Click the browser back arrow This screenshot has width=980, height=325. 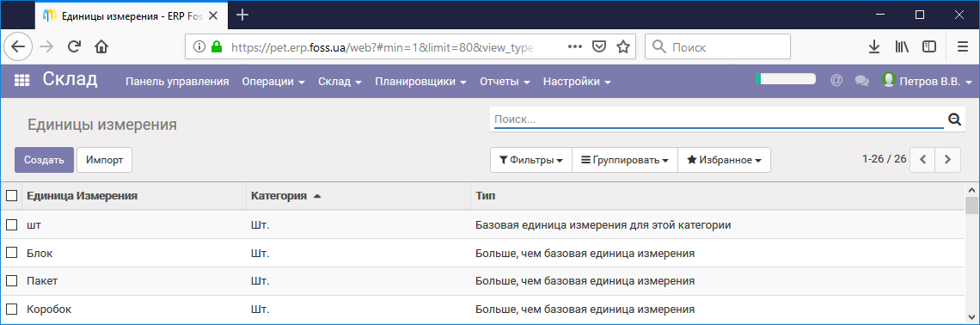(x=17, y=46)
